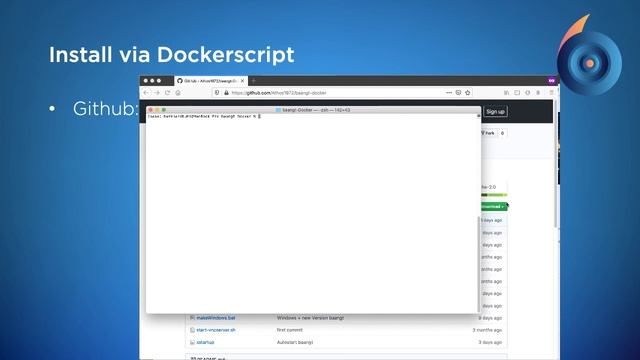This screenshot has height=360, width=640.
Task: Open the green download dropdown button
Action: 494,207
